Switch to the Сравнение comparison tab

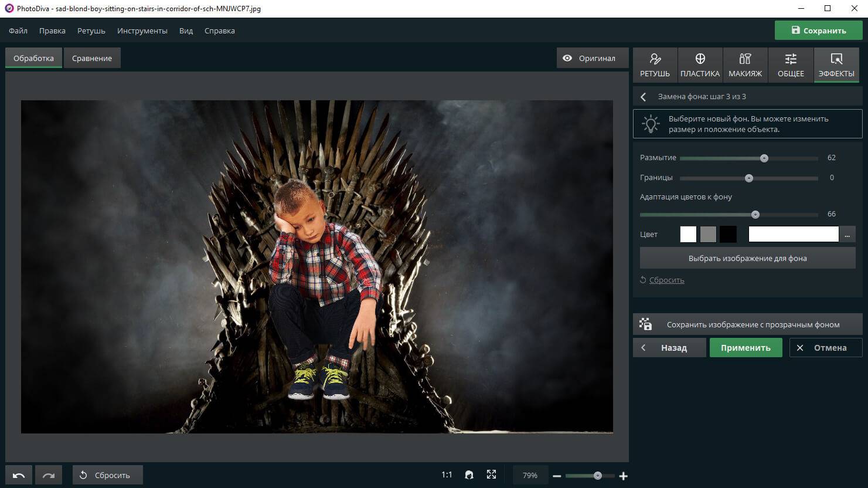pos(92,58)
